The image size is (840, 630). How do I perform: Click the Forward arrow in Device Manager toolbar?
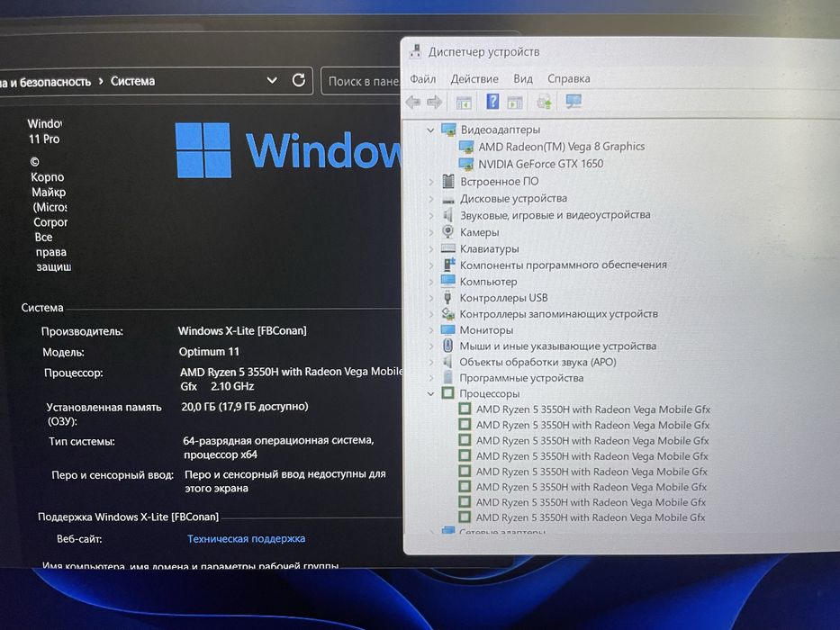point(435,102)
